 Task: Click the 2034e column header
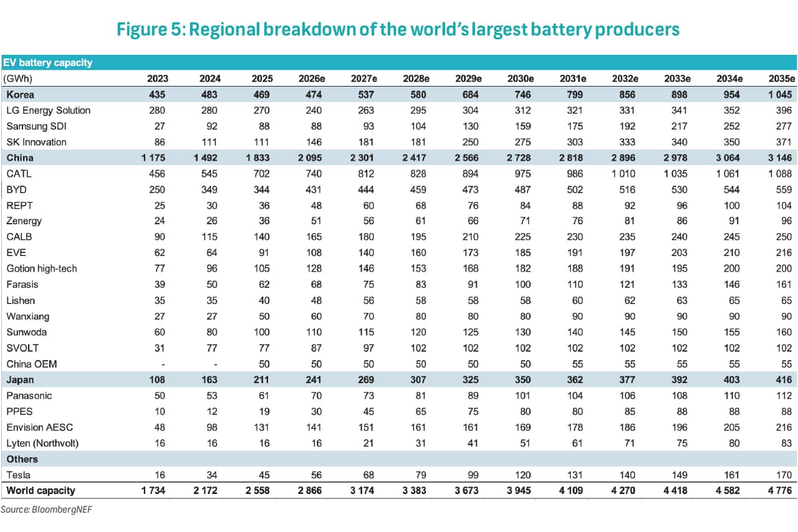tap(731, 78)
